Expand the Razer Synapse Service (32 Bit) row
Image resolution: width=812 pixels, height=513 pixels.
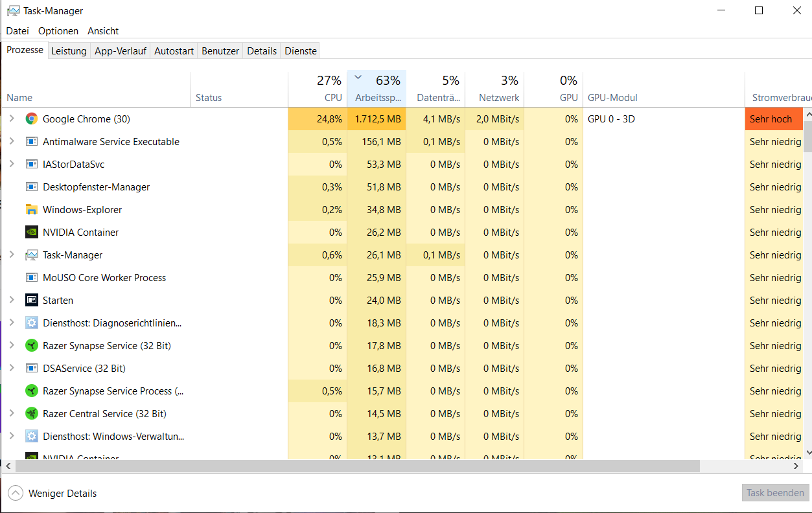[x=11, y=345]
